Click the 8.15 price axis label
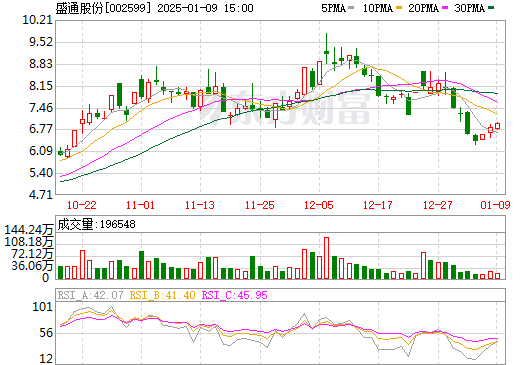This screenshot has height=365, width=520. tap(41, 86)
